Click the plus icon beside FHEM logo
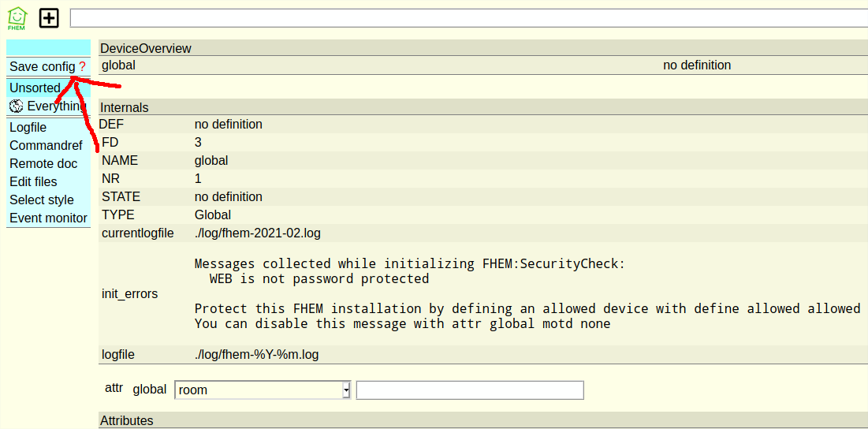Viewport: 868px width, 429px height. point(49,17)
